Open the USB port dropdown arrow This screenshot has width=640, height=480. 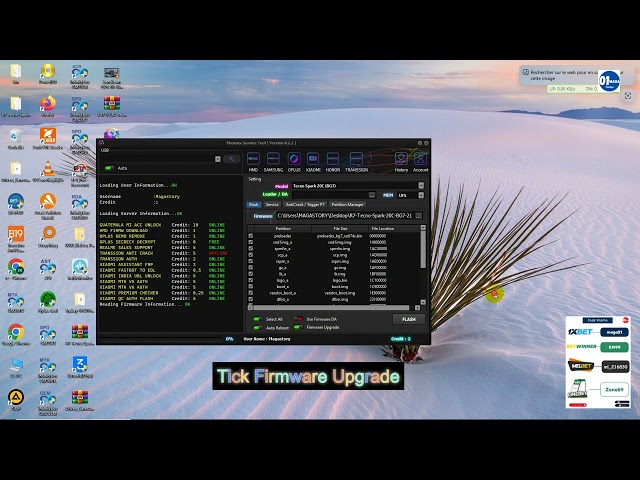[218, 159]
